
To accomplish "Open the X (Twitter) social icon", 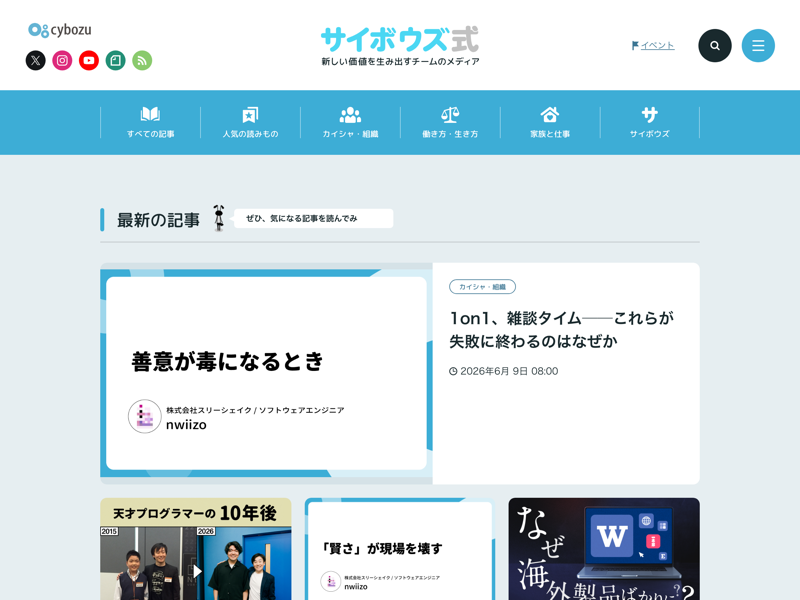I will 36,61.
